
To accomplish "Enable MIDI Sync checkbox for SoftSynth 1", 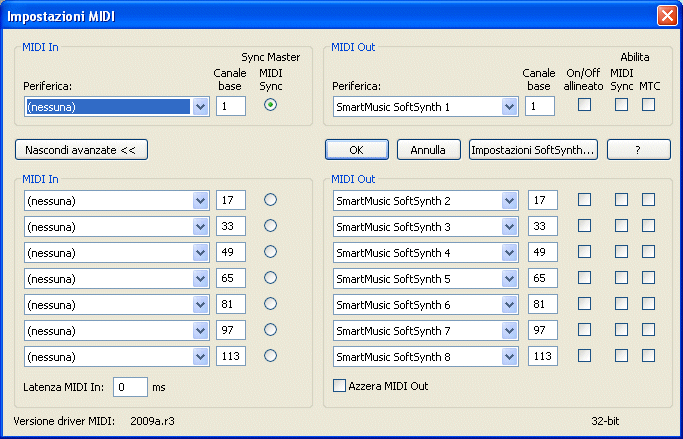I will click(621, 105).
